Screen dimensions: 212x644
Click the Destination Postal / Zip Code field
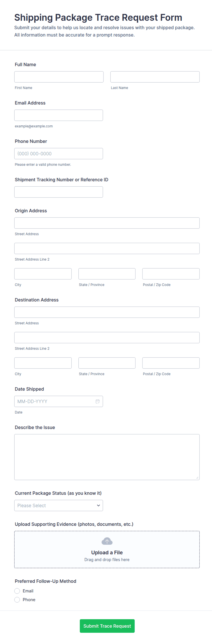171,363
